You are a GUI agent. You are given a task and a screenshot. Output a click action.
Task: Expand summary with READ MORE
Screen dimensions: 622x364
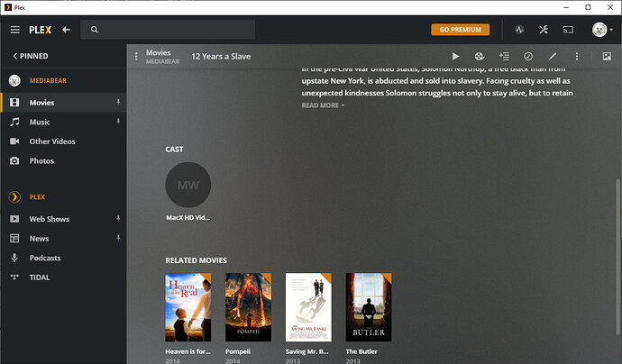323,105
